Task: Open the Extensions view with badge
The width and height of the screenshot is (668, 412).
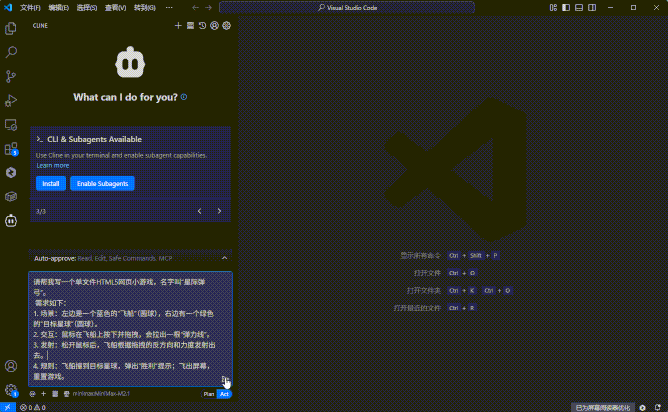Action: [x=11, y=149]
